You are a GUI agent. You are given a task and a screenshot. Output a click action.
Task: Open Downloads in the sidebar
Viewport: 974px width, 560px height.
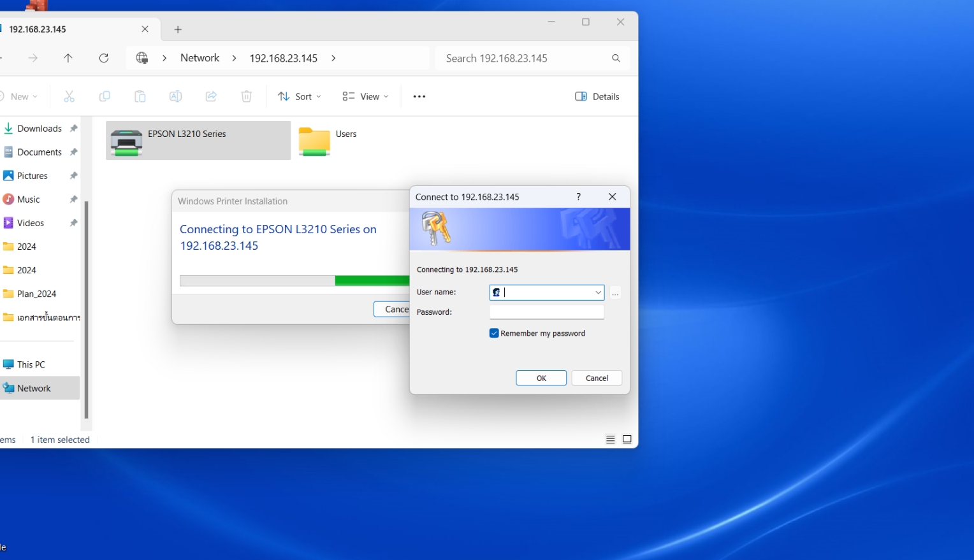tap(40, 129)
